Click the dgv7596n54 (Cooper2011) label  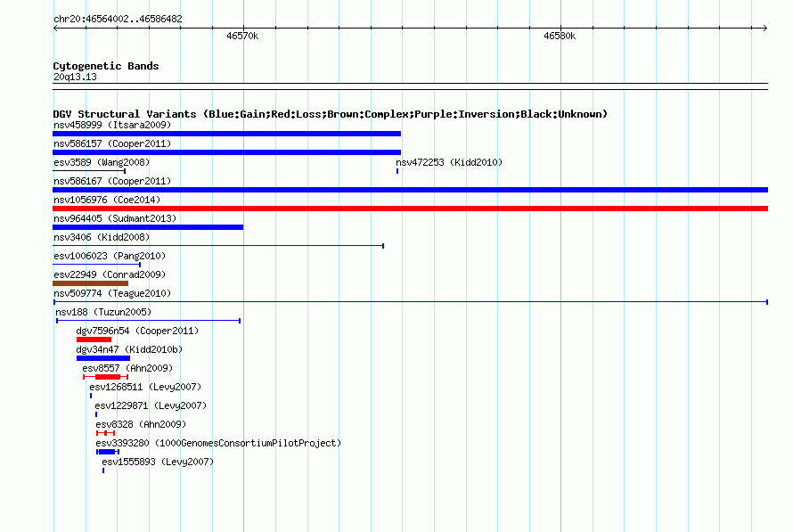point(137,331)
